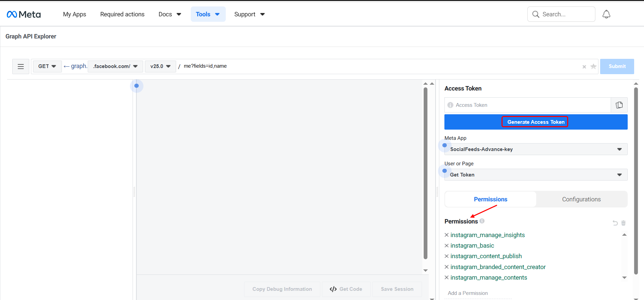644x300 pixels.
Task: Open the Tools menu
Action: (208, 14)
